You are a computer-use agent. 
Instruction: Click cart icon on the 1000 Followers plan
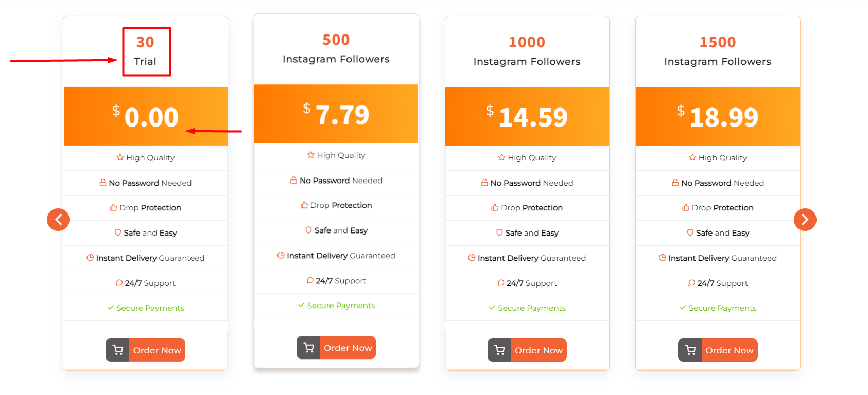coord(499,350)
